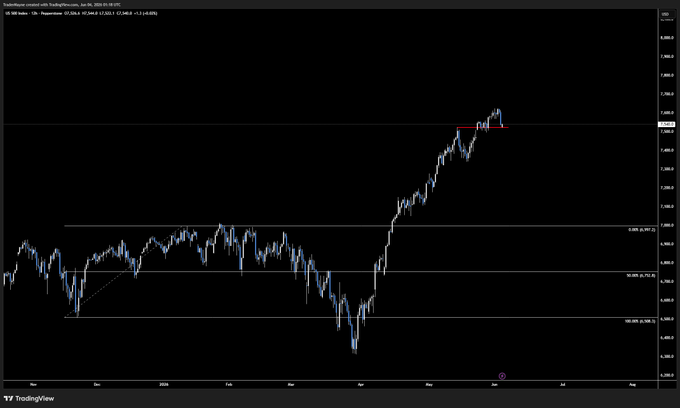Click the Apr label on time axis
680x408 pixels.
click(360, 384)
